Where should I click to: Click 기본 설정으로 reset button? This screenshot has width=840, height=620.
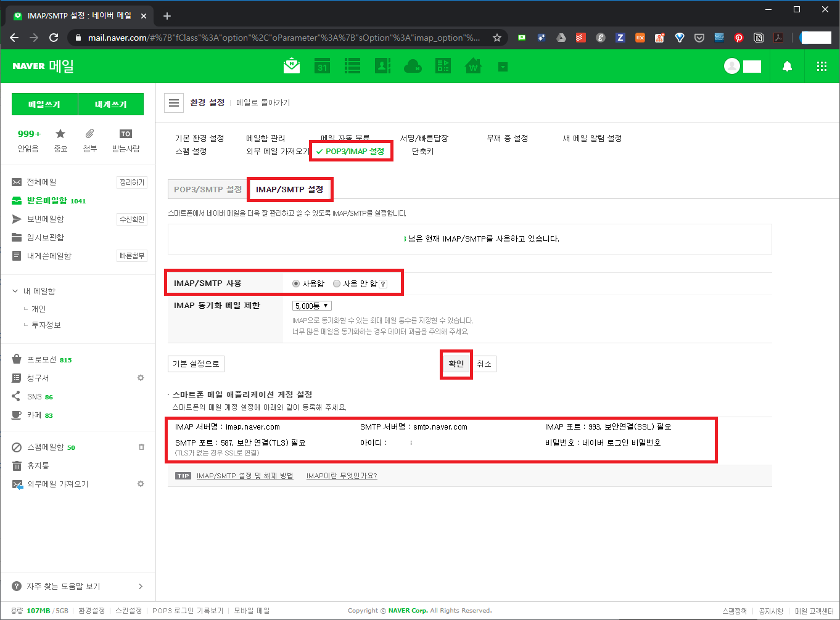(196, 364)
